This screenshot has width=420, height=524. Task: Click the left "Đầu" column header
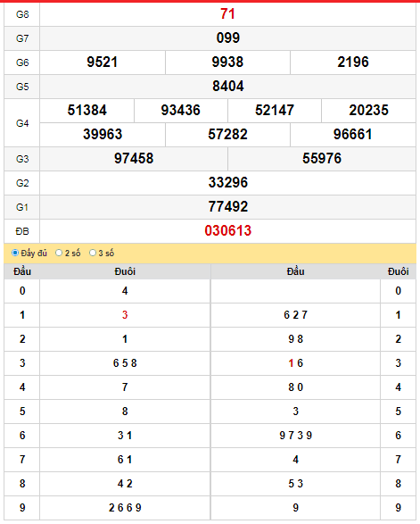pos(22,271)
